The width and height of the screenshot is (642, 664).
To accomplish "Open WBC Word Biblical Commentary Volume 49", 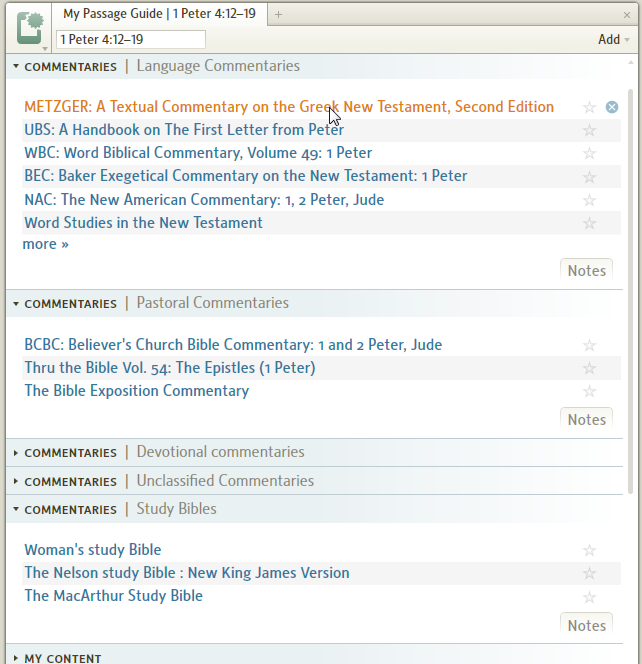I will click(x=198, y=153).
